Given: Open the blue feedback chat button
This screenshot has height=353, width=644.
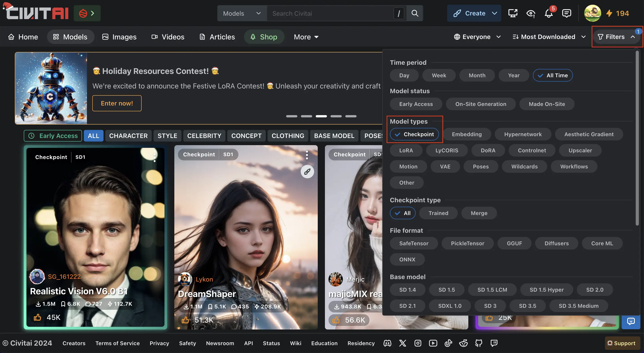Looking at the screenshot, I should tap(631, 321).
